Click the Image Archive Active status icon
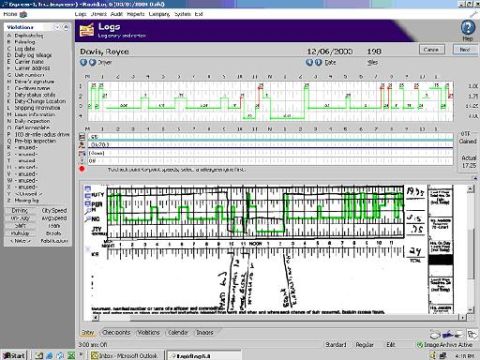This screenshot has height=360, width=480. coord(420,345)
